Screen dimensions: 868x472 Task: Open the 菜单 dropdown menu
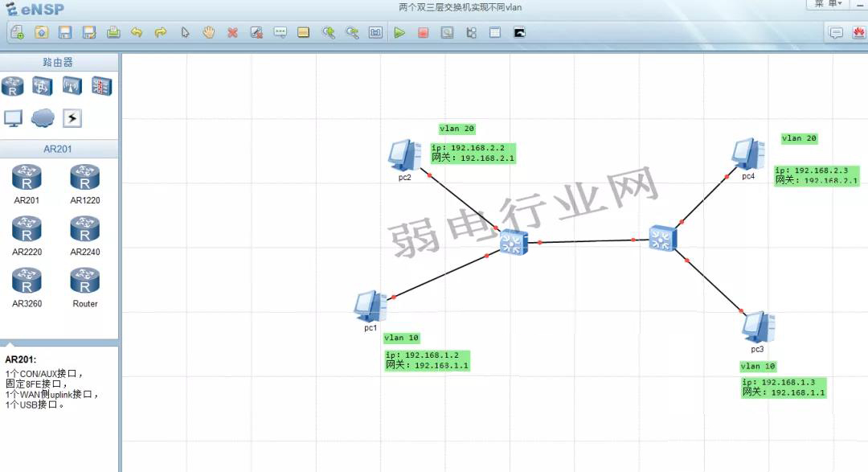(828, 5)
